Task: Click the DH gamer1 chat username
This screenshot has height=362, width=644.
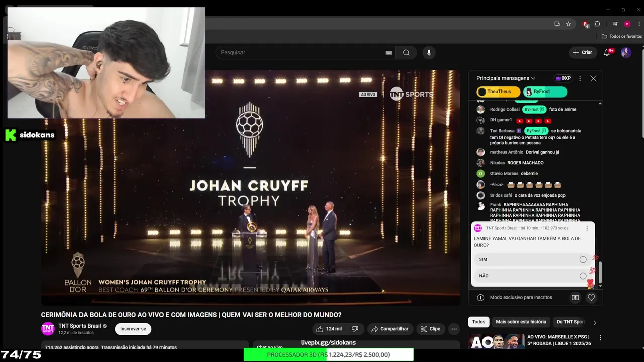Action: click(501, 120)
